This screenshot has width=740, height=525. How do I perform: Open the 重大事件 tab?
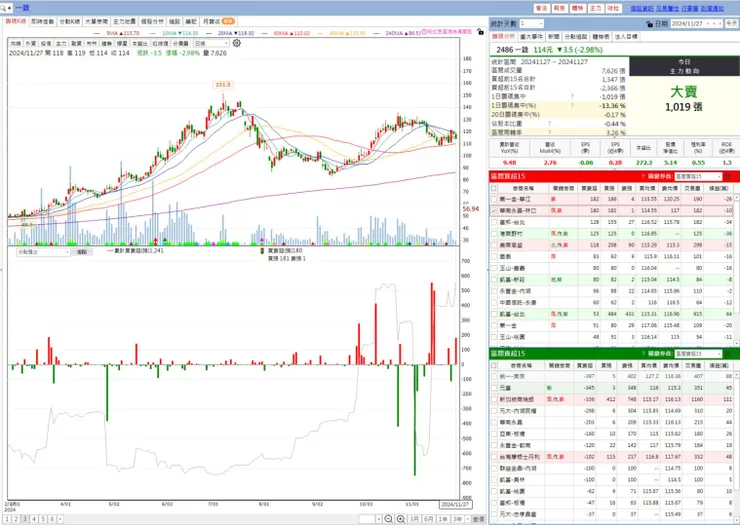(x=531, y=36)
